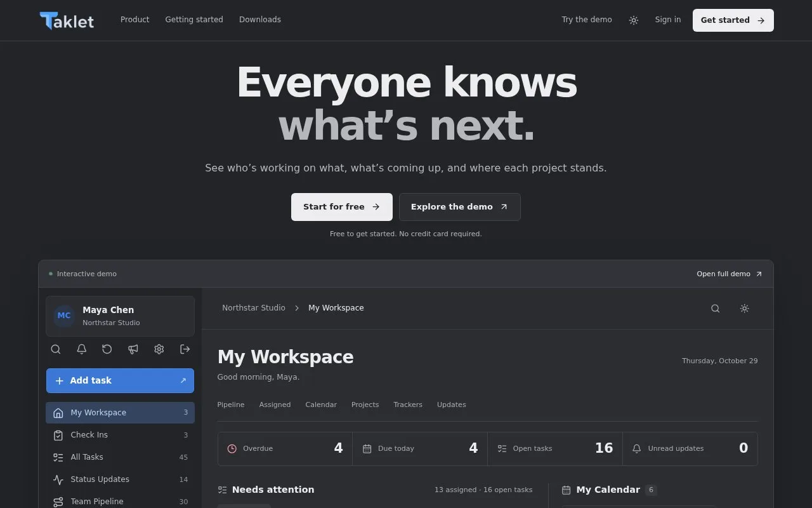
Task: Open notifications bell in demo sidebar
Action: pos(82,349)
